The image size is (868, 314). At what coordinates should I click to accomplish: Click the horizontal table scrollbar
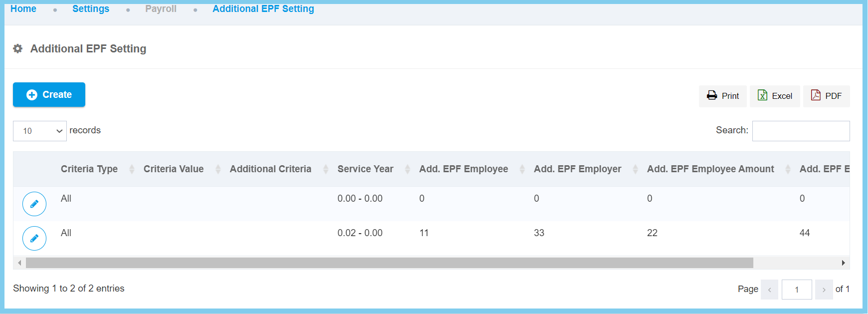pyautogui.click(x=389, y=263)
